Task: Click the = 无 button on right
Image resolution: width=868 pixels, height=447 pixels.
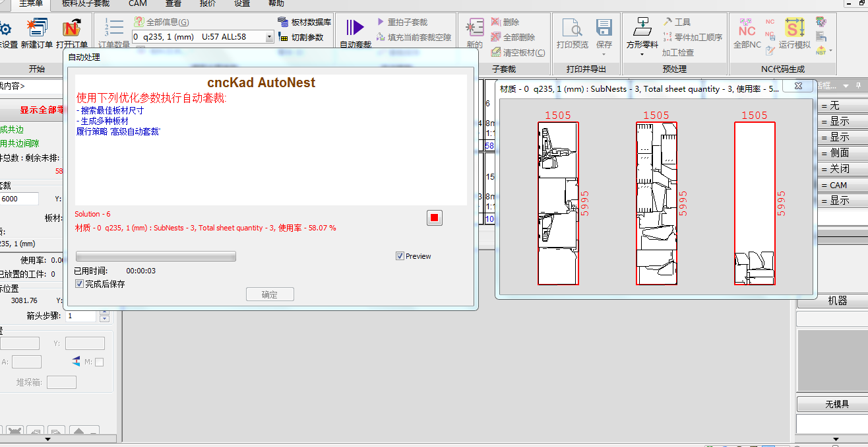Action: pyautogui.click(x=842, y=106)
